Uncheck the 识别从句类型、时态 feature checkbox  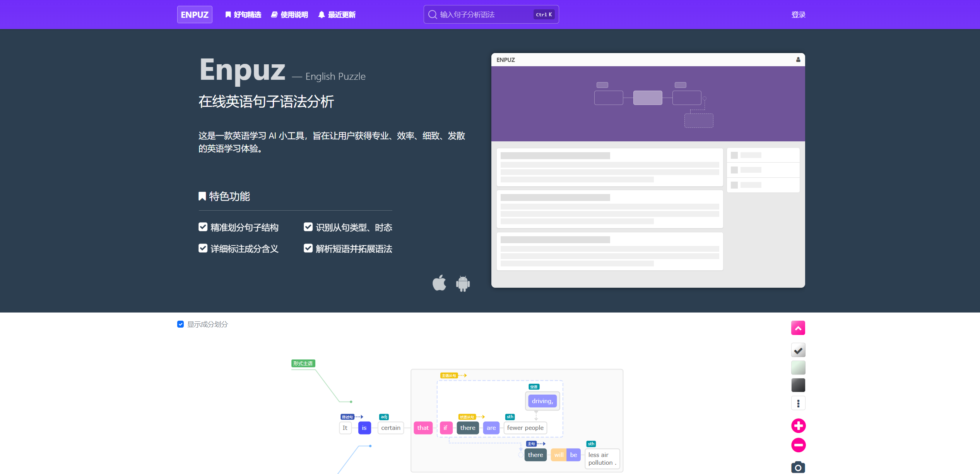click(x=308, y=227)
